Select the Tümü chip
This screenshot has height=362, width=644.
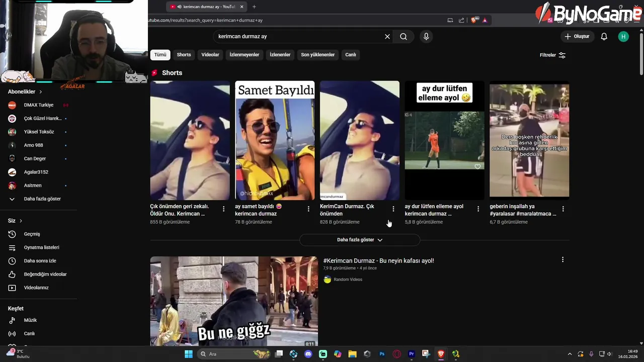[x=160, y=55]
